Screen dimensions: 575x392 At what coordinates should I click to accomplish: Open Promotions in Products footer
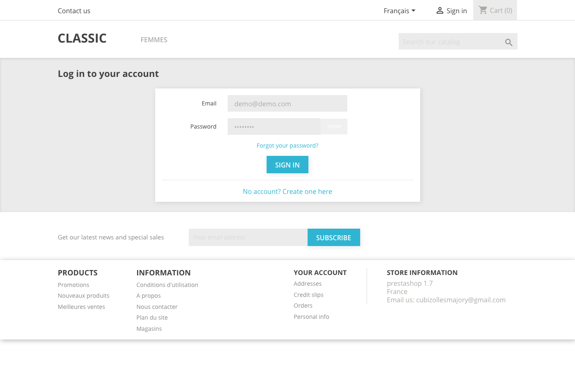coord(73,285)
